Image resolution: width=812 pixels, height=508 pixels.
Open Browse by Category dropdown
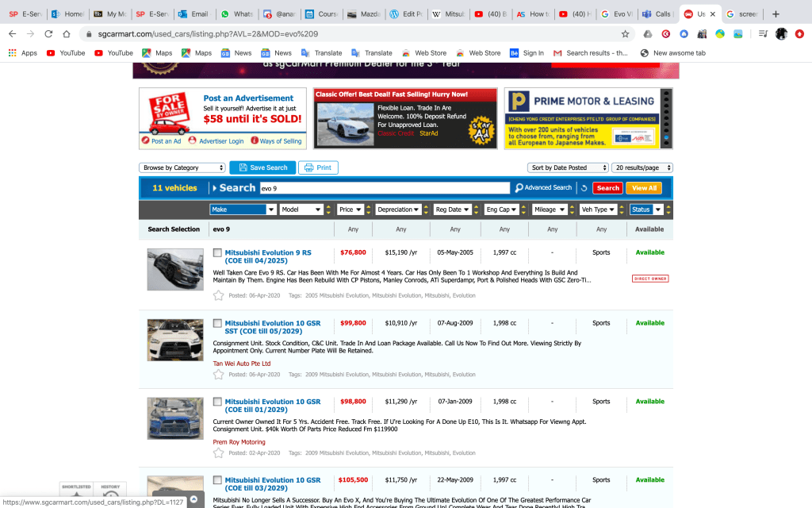[182, 168]
